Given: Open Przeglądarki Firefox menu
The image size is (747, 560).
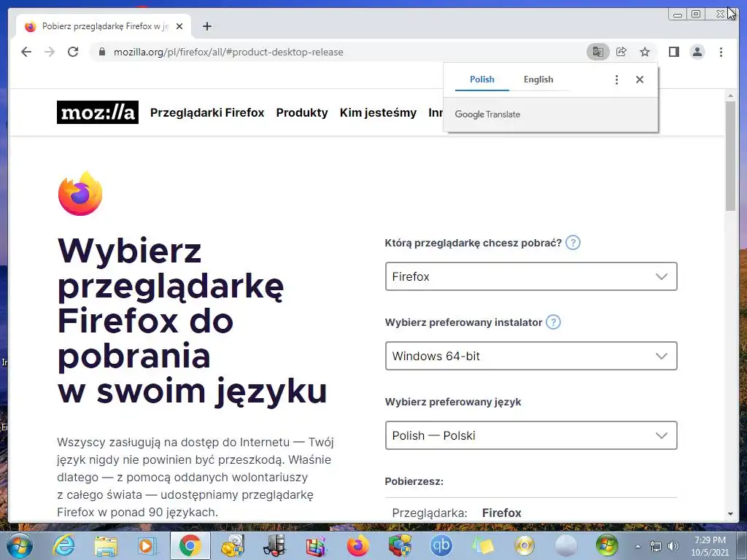Looking at the screenshot, I should coord(207,113).
